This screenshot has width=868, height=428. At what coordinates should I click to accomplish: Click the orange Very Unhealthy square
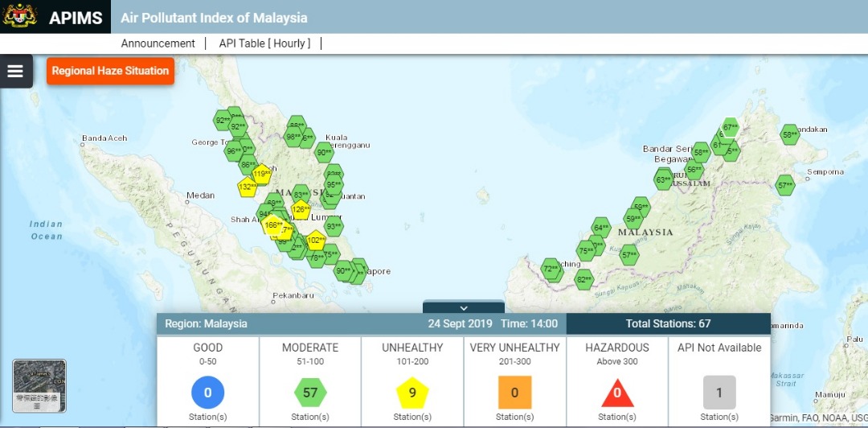point(515,393)
